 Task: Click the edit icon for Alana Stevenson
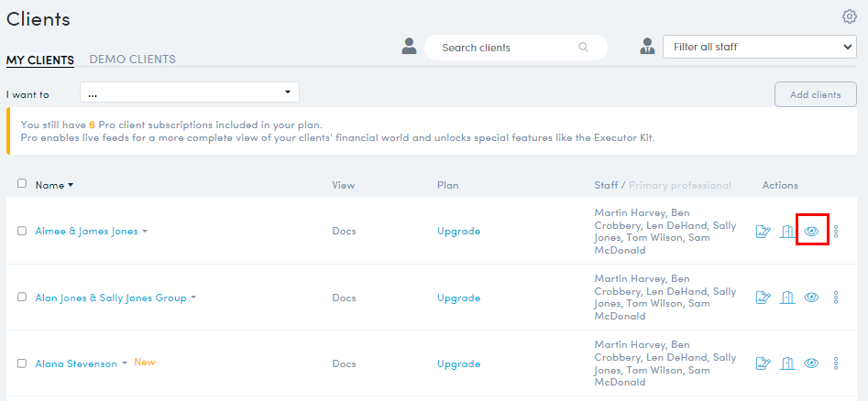coord(764,363)
